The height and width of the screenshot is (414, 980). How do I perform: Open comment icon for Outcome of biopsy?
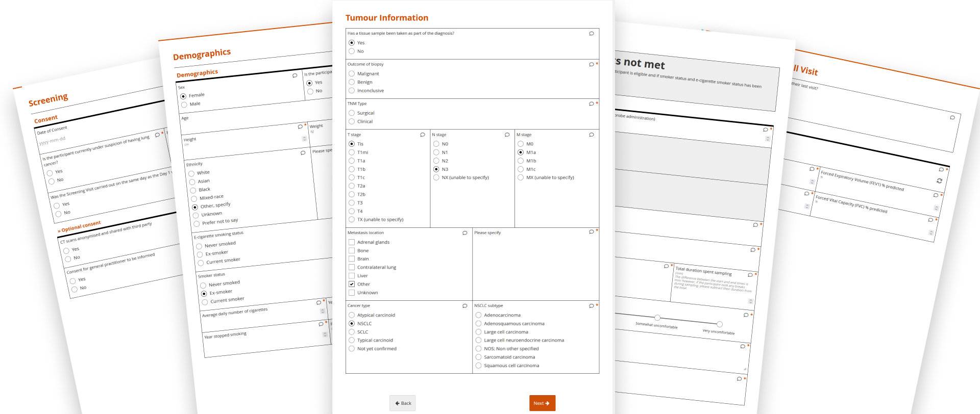[x=592, y=65]
